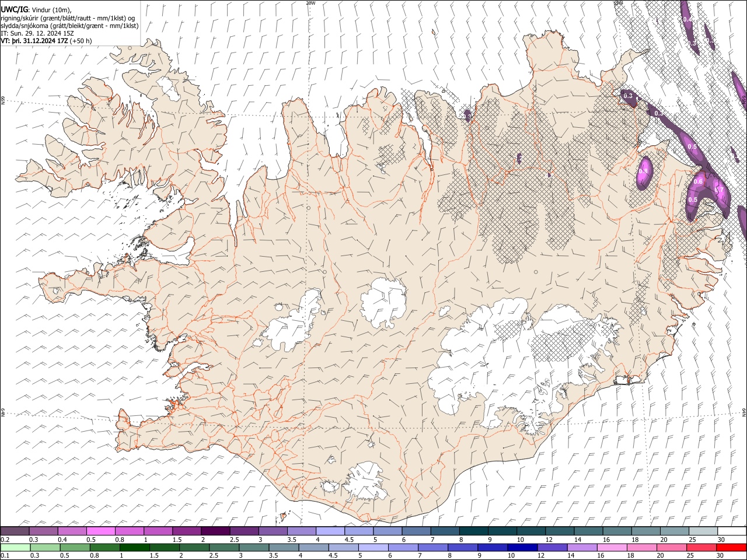Select the light violet swatch labeled 14 in rain legend

(582, 547)
